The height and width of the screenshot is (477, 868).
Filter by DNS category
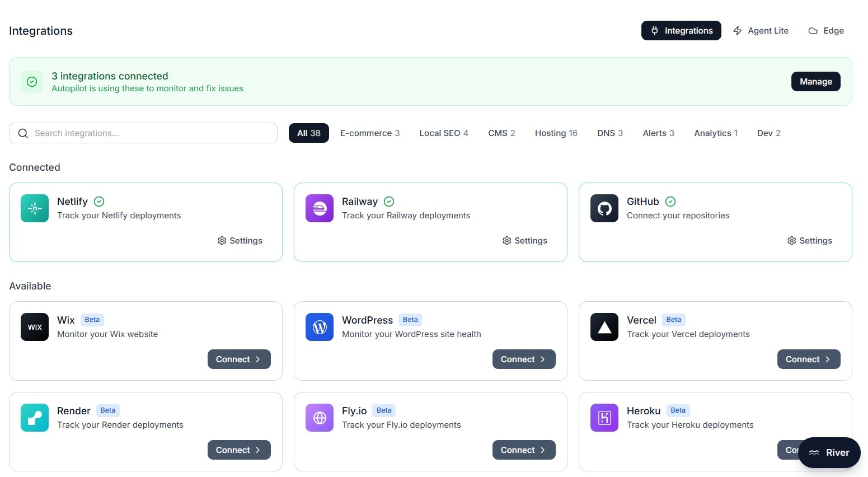coord(610,133)
